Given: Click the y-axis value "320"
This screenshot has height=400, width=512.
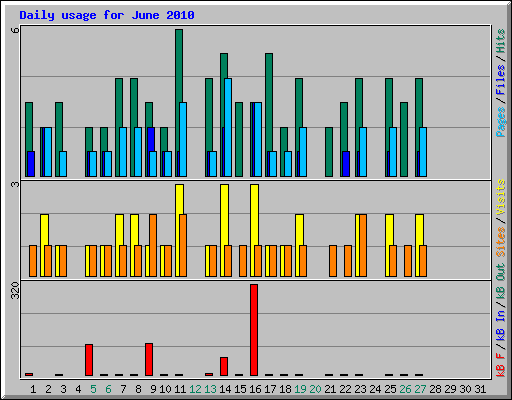Looking at the screenshot, I should coord(15,290).
